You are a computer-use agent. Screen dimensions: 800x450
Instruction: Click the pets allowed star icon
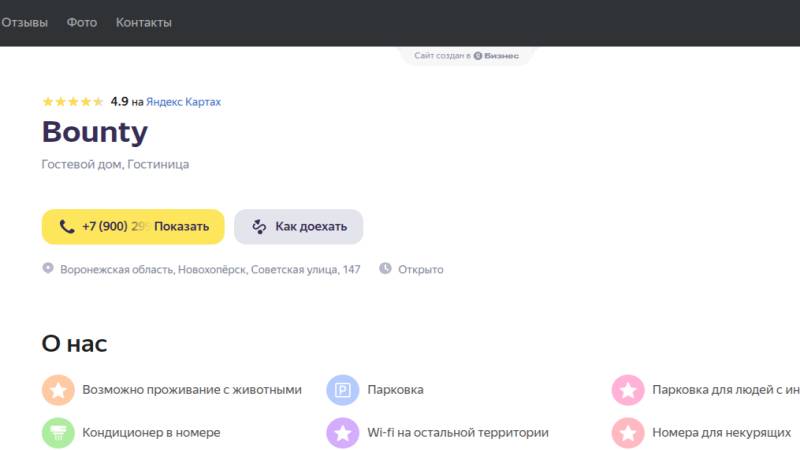(x=58, y=390)
